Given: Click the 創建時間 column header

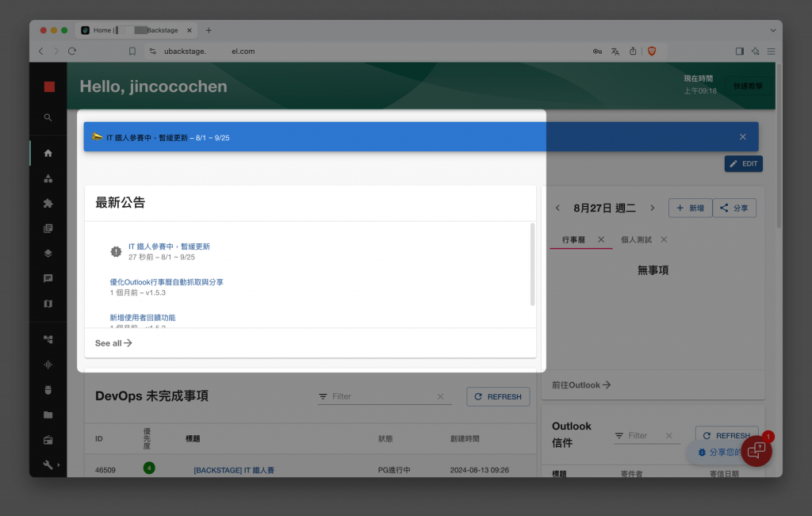Looking at the screenshot, I should coord(465,438).
